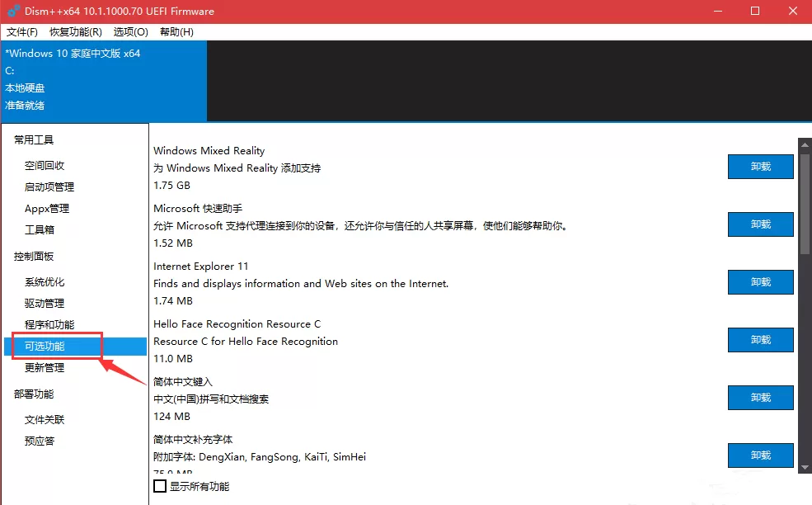Image resolution: width=812 pixels, height=505 pixels.
Task: Enable the 显示所有功能 checkbox
Action: [160, 486]
